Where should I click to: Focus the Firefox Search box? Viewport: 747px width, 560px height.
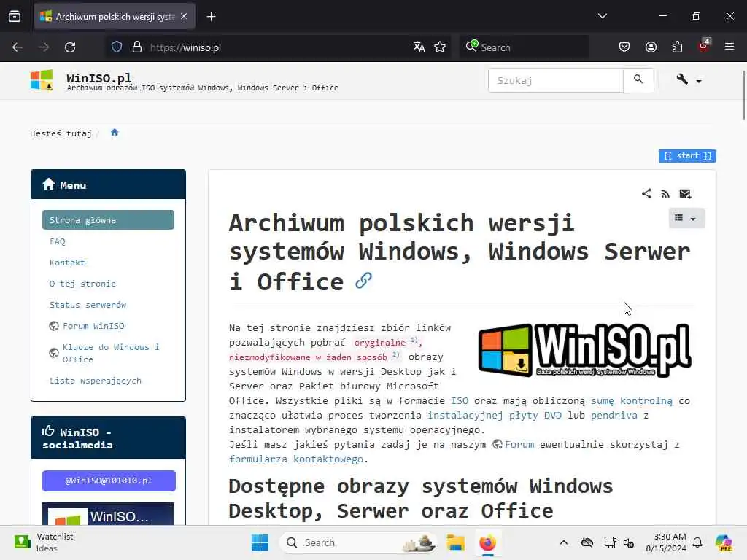[x=524, y=47]
